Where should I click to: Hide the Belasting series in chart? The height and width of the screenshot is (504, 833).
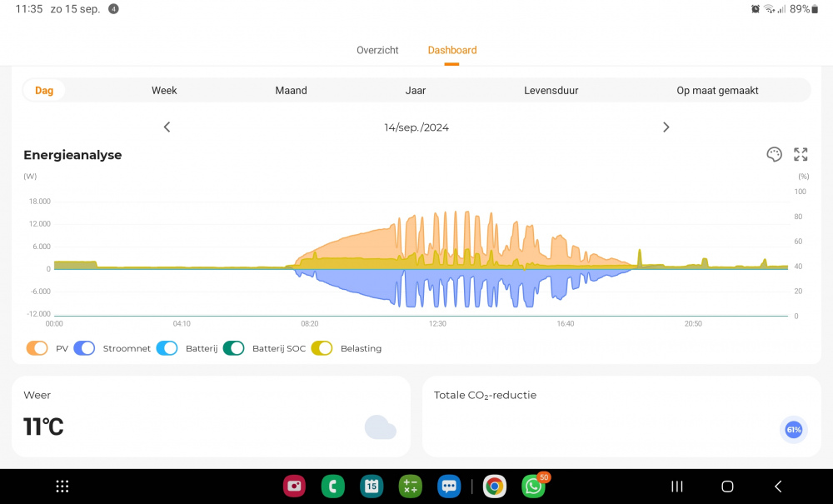click(x=322, y=348)
